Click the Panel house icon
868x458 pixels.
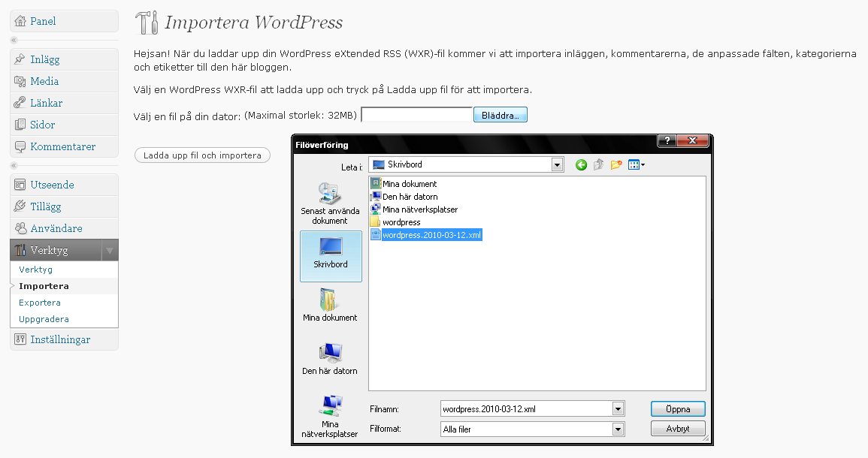coord(20,21)
